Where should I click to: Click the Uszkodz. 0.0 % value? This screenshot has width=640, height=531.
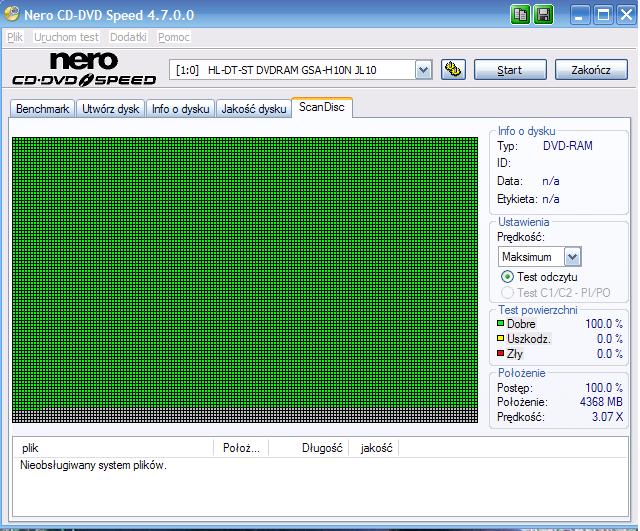click(x=610, y=339)
